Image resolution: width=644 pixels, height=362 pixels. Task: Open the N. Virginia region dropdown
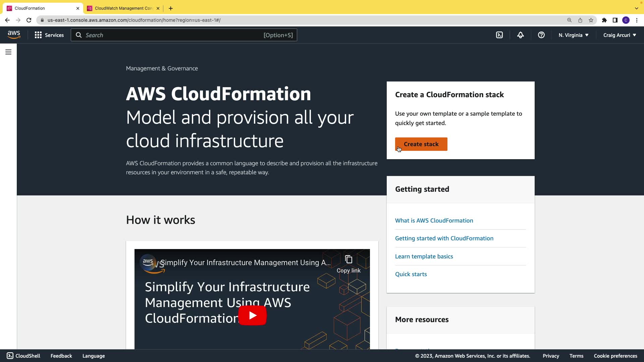(x=573, y=35)
